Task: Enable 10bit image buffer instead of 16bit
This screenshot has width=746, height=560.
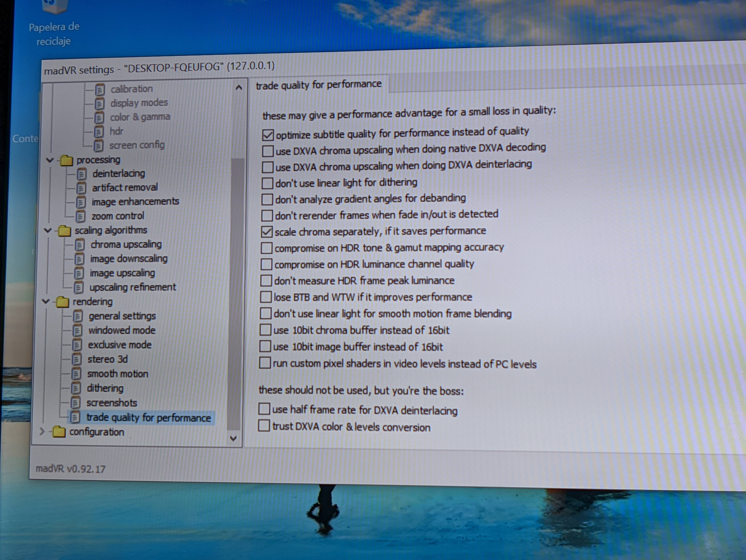Action: coord(265,347)
